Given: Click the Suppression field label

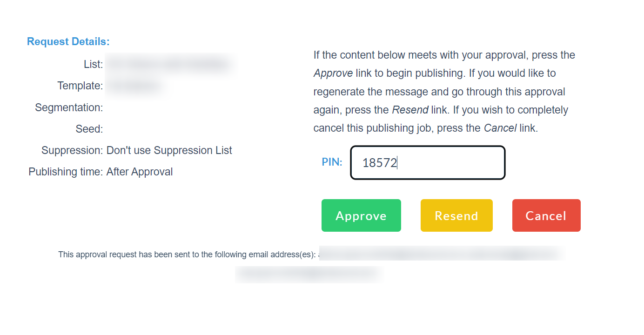Looking at the screenshot, I should point(72,150).
